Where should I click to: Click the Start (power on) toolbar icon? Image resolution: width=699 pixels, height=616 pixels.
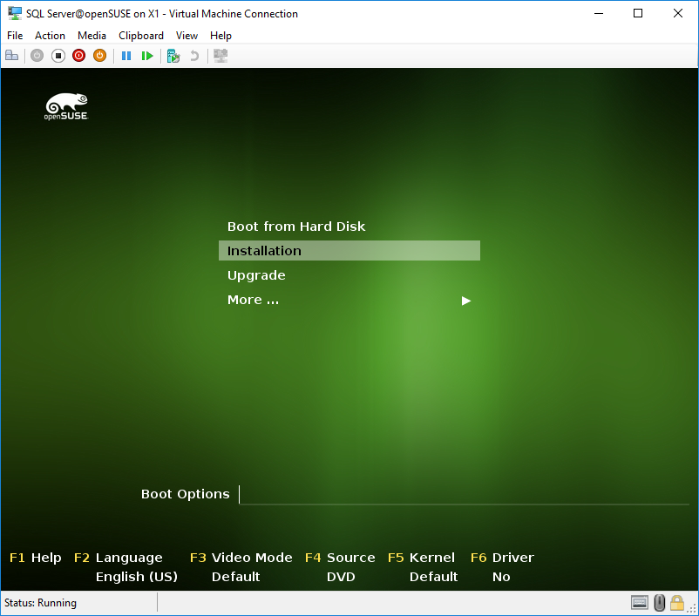tap(37, 56)
